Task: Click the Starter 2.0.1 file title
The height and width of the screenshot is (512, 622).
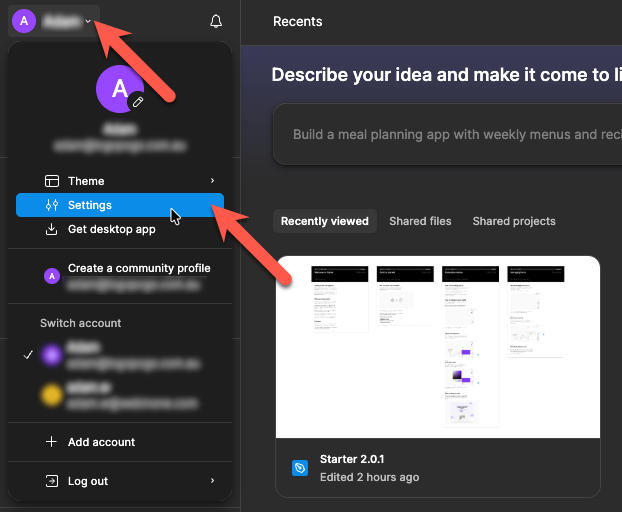Action: pyautogui.click(x=352, y=459)
